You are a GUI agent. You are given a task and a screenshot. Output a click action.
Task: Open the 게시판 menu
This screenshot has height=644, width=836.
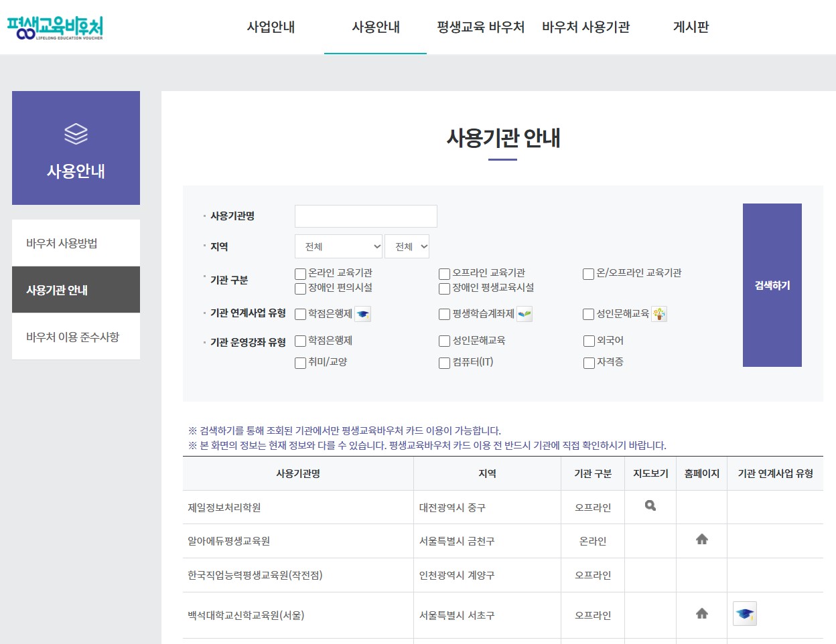pyautogui.click(x=691, y=27)
